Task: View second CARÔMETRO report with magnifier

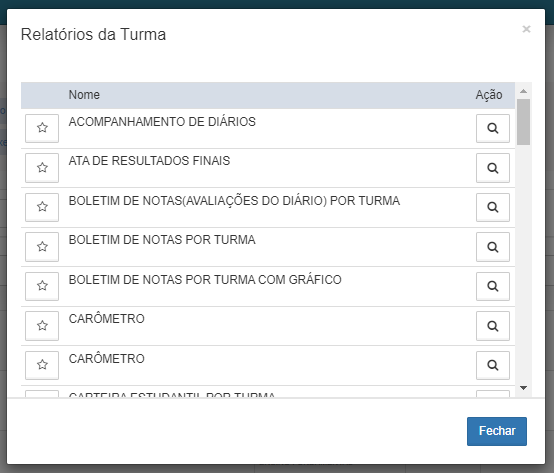Action: 493,365
